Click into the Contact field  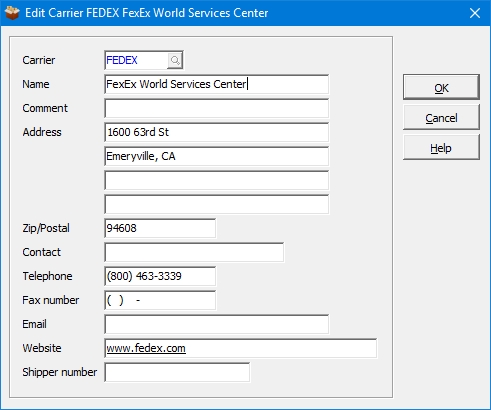click(x=194, y=252)
